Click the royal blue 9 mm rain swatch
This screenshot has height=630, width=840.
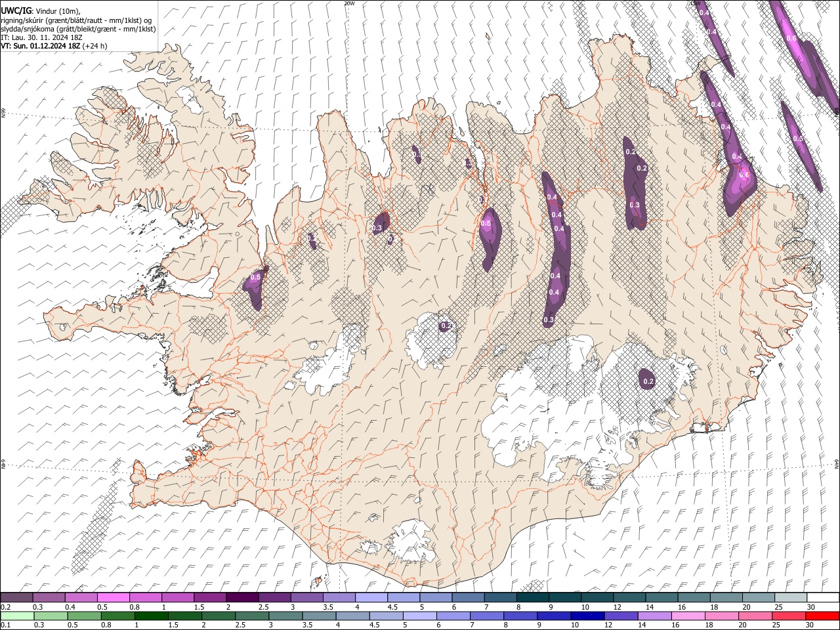point(555,616)
